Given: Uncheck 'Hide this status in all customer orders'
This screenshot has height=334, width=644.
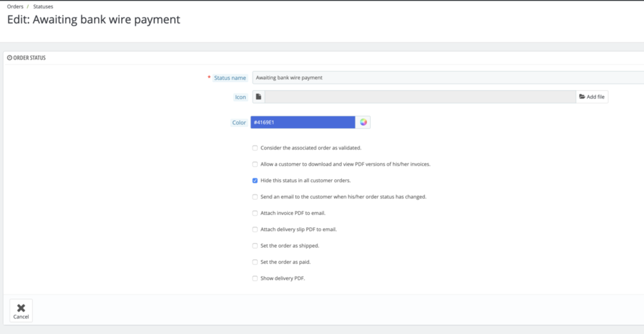Looking at the screenshot, I should pos(255,181).
